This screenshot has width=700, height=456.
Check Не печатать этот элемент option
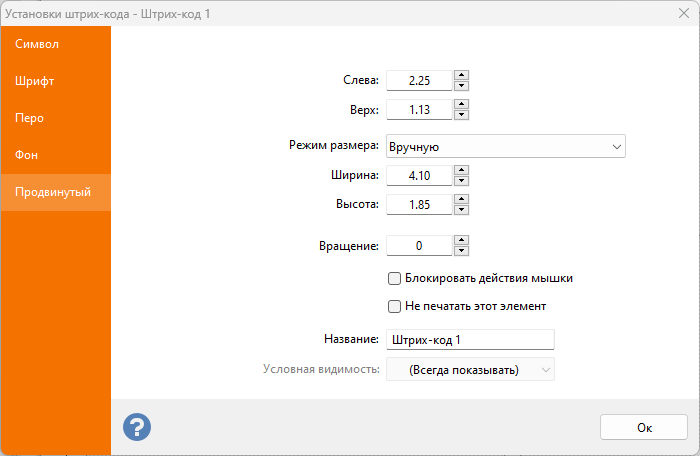(394, 306)
